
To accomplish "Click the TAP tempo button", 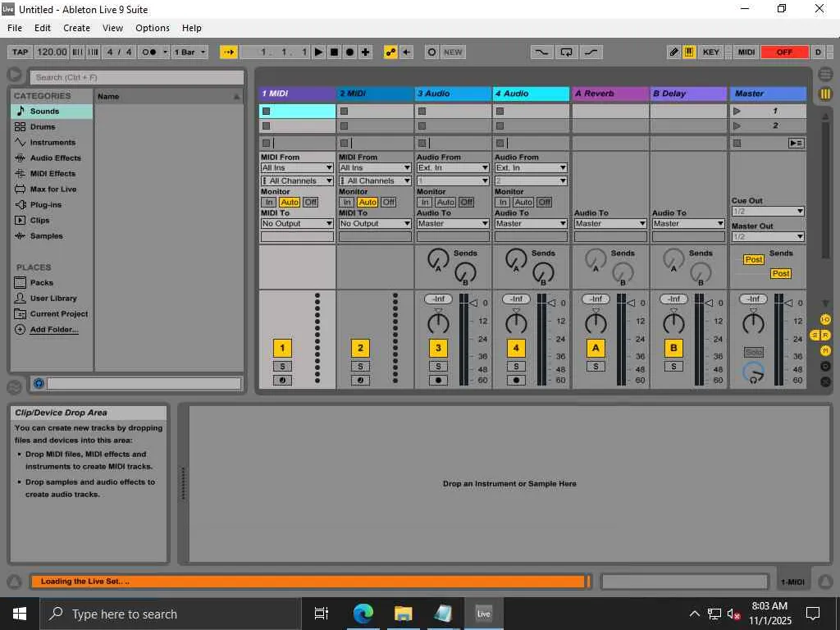I will tap(20, 52).
